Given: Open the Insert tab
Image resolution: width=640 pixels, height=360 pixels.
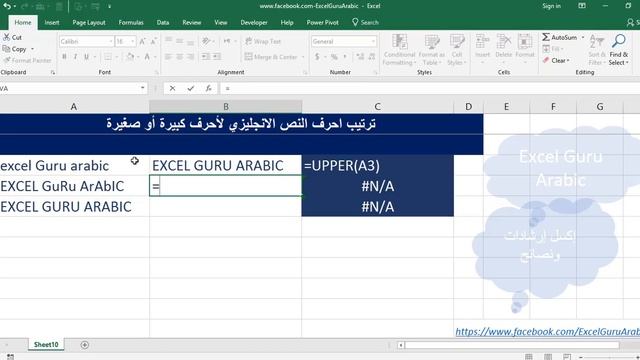Looking at the screenshot, I should [52, 22].
